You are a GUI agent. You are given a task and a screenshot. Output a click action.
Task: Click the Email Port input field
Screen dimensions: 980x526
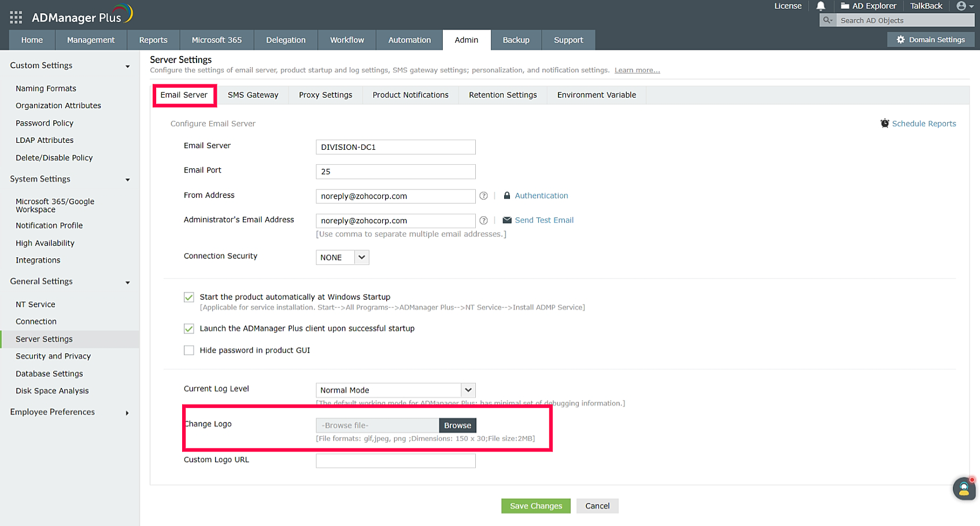[395, 172]
